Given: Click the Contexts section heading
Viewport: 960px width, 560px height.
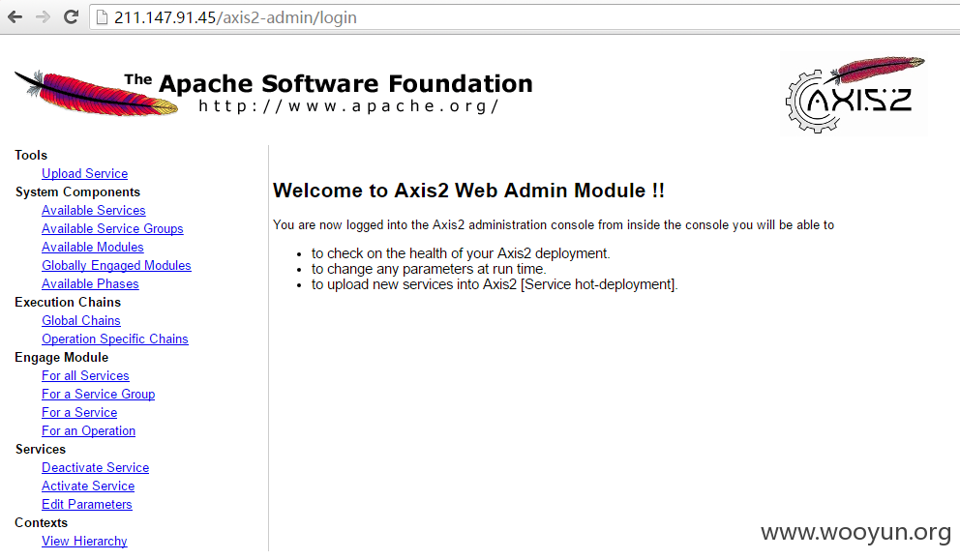Looking at the screenshot, I should pos(41,522).
